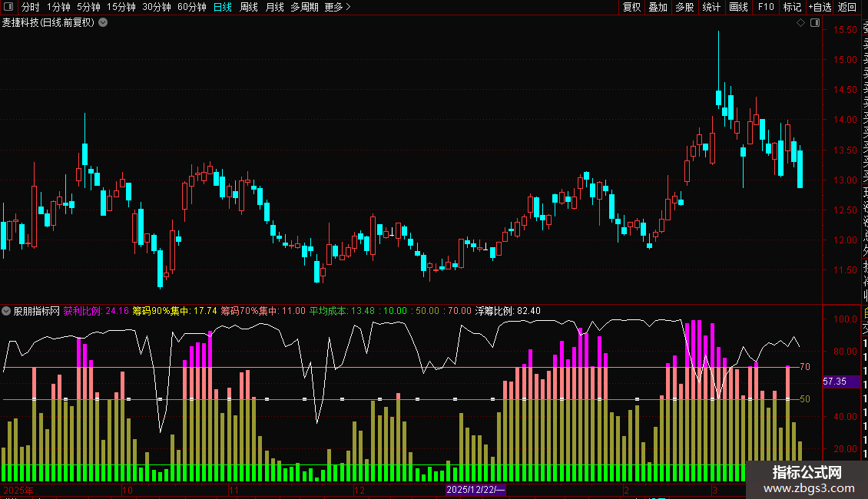The height and width of the screenshot is (499, 868).
Task: Click the month 10 axis label
Action: [128, 490]
